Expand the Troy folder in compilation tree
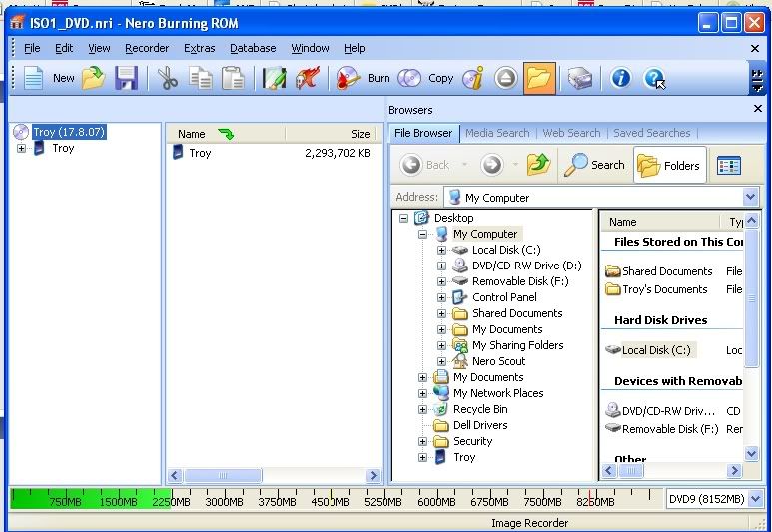This screenshot has height=532, width=772. pos(21,148)
